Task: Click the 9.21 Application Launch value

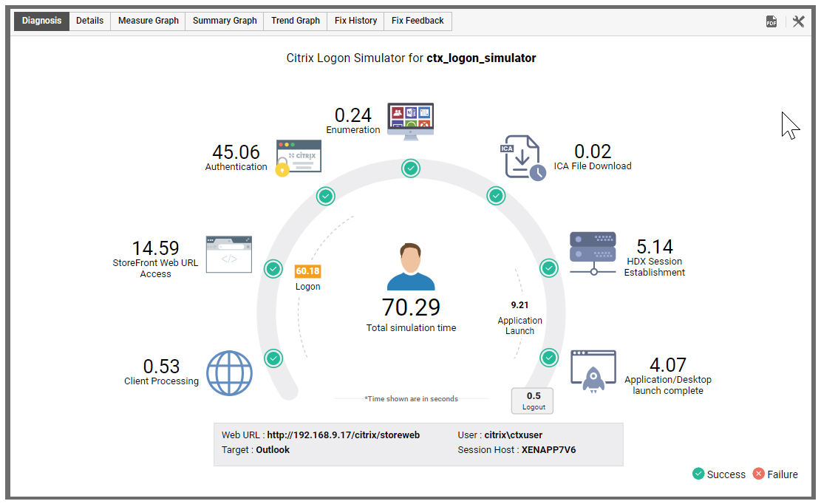Action: [x=520, y=305]
